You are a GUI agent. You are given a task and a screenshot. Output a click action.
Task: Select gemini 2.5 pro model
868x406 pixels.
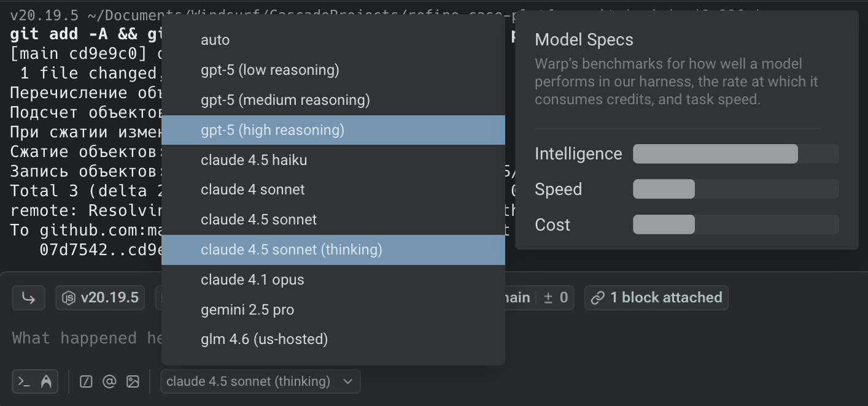coord(247,310)
